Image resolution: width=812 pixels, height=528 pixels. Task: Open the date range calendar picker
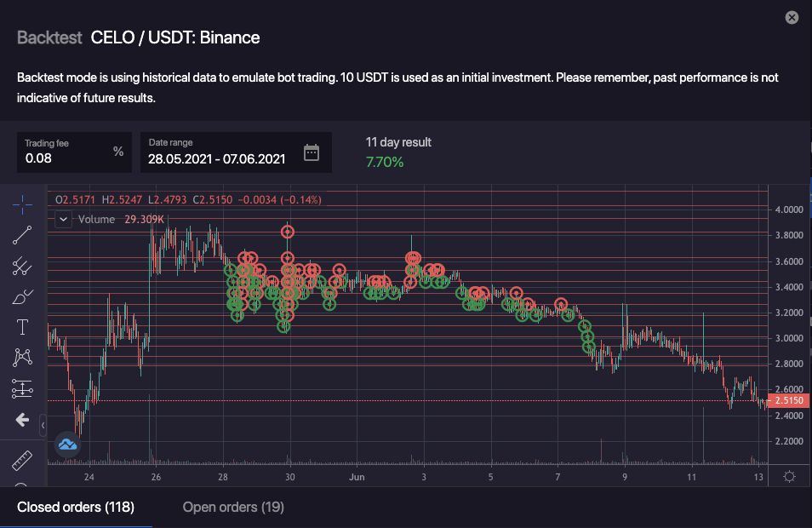(312, 152)
